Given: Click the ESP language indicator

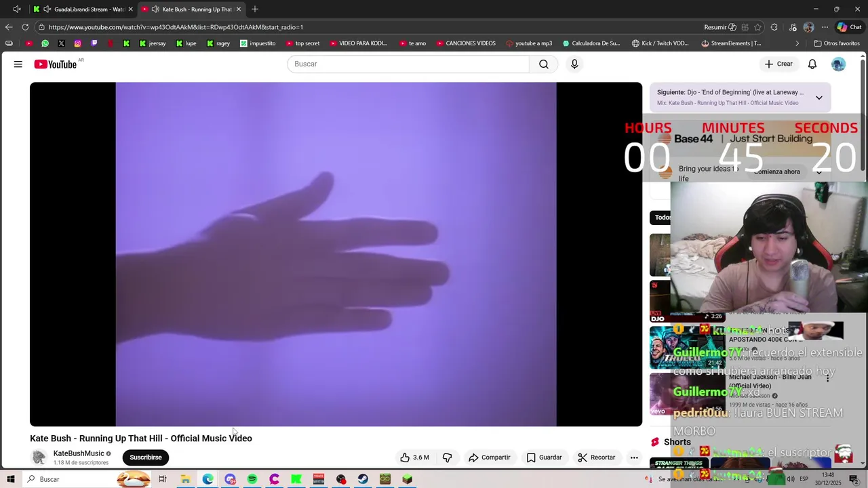Looking at the screenshot, I should (x=803, y=479).
